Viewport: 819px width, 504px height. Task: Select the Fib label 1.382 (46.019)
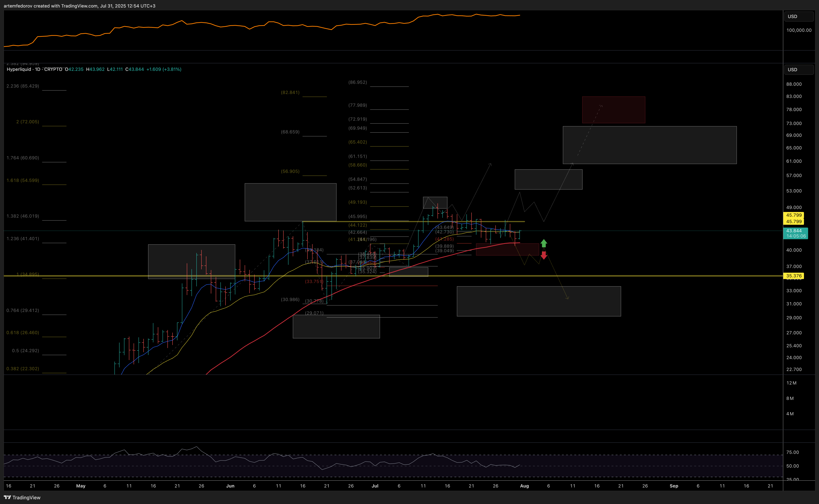(x=23, y=216)
